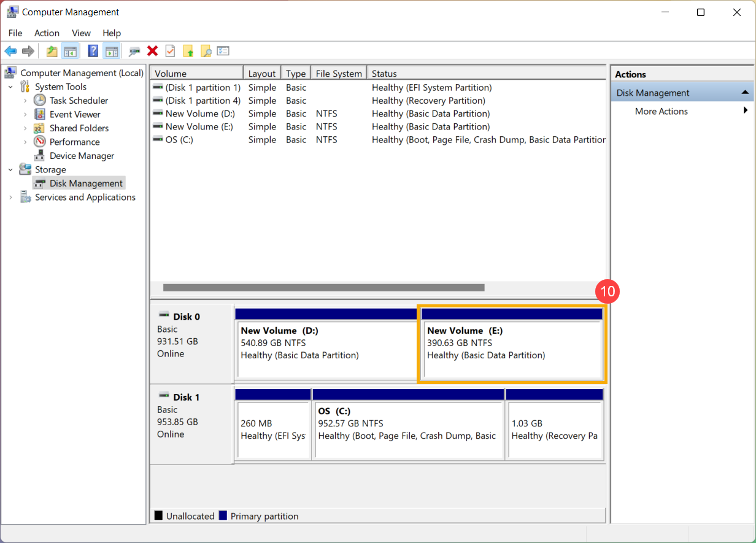This screenshot has width=756, height=543.
Task: Click the checklist settings toolbar icon
Action: (223, 52)
